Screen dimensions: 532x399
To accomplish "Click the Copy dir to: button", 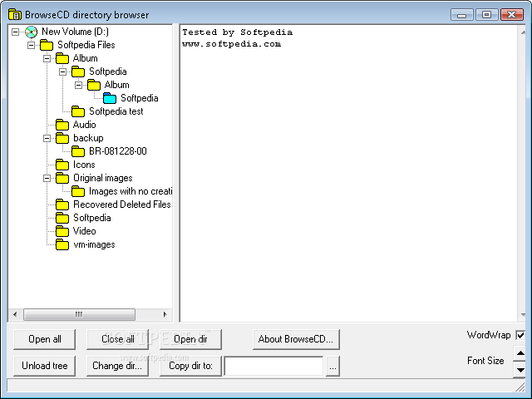I will [x=190, y=366].
